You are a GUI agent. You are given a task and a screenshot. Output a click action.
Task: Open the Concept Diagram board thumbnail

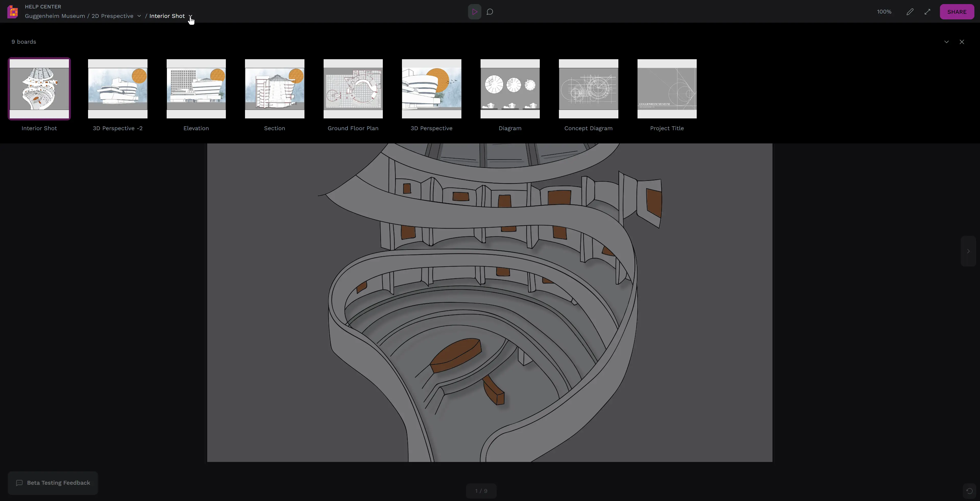pyautogui.click(x=588, y=89)
